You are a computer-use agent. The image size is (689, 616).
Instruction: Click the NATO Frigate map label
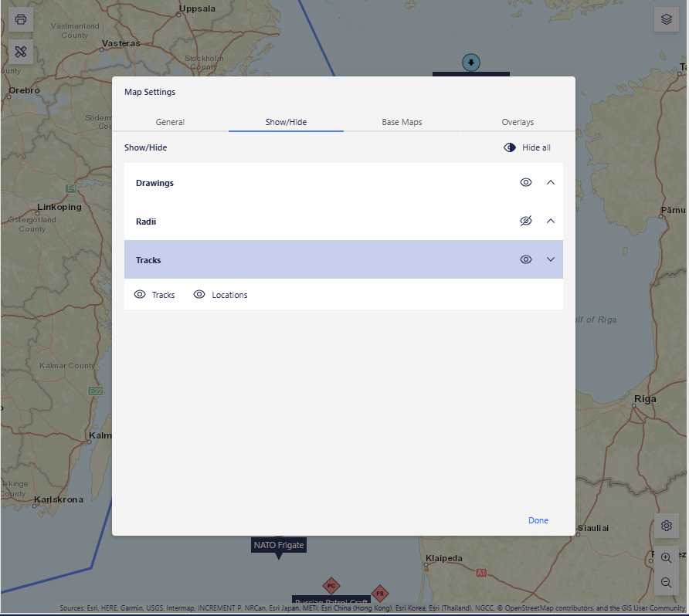pos(278,545)
